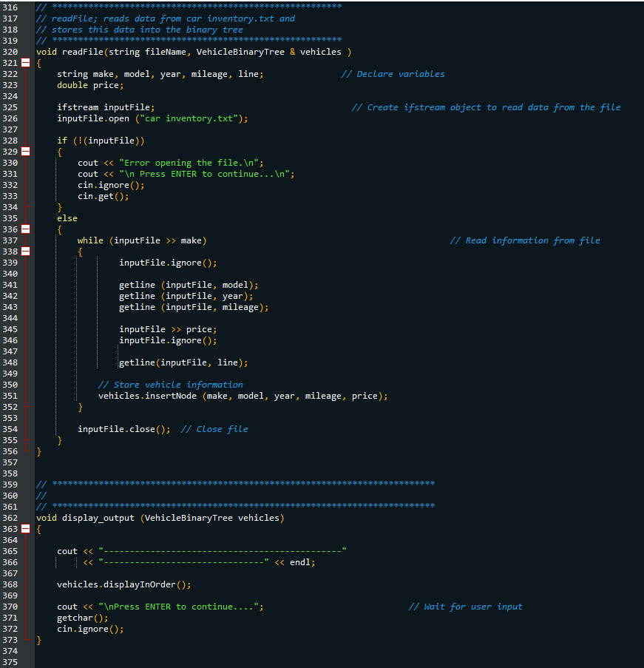Click the "// Close file" comment
Viewport: 644px width, 668px height.
coord(214,429)
